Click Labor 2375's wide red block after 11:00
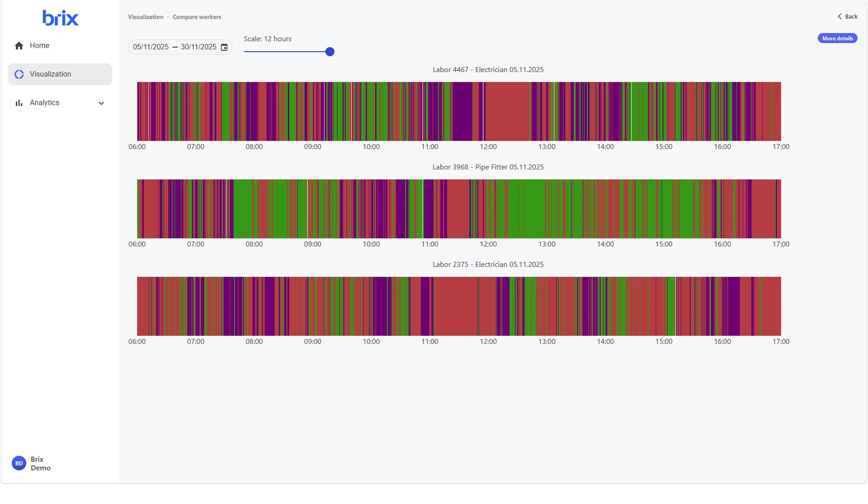The width and height of the screenshot is (868, 504). coord(456,306)
